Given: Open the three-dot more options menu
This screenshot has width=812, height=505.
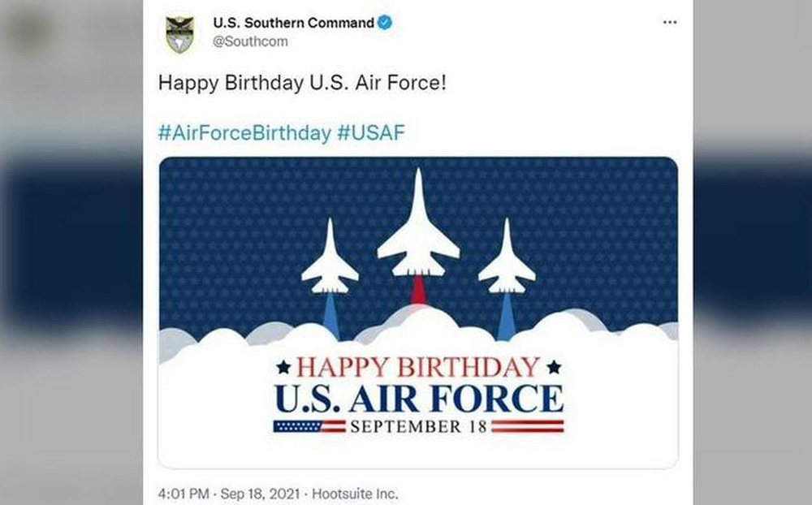Looking at the screenshot, I should click(669, 23).
